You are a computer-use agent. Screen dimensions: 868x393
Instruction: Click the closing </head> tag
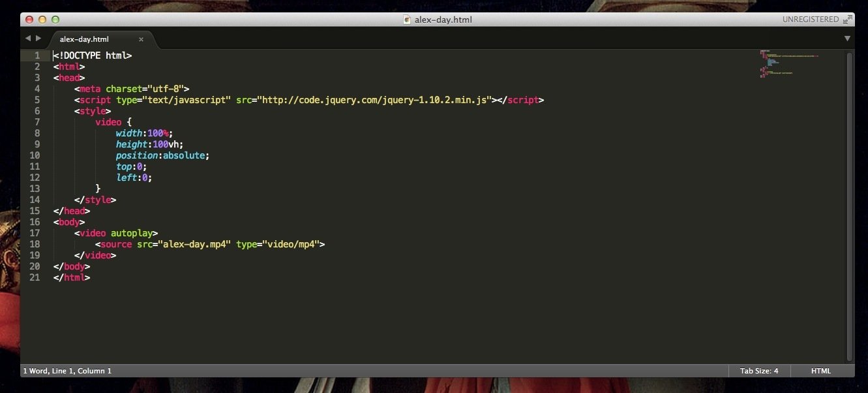click(x=72, y=211)
